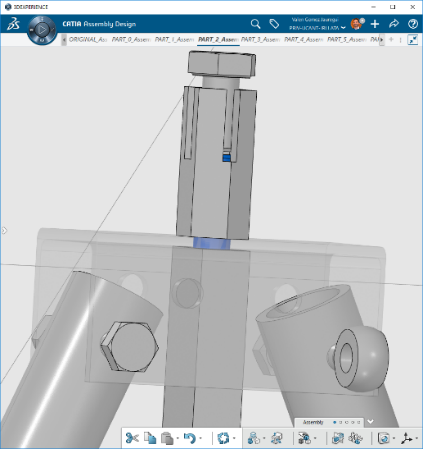Click the assembly icon left of the dark blocks icon
This screenshot has height=449, width=423.
point(277,438)
